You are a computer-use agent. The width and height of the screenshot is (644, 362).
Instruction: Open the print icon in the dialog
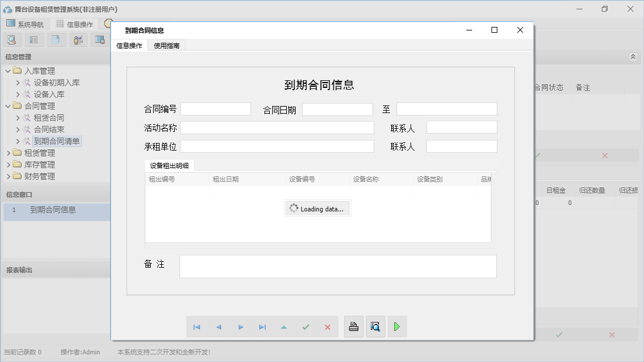click(354, 326)
